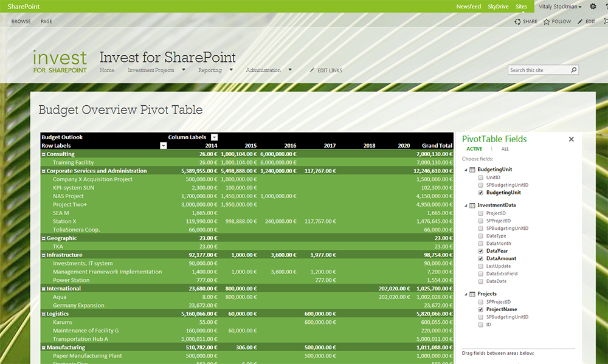Collapse the Logistics row group
This screenshot has height=364, width=608.
43,314
